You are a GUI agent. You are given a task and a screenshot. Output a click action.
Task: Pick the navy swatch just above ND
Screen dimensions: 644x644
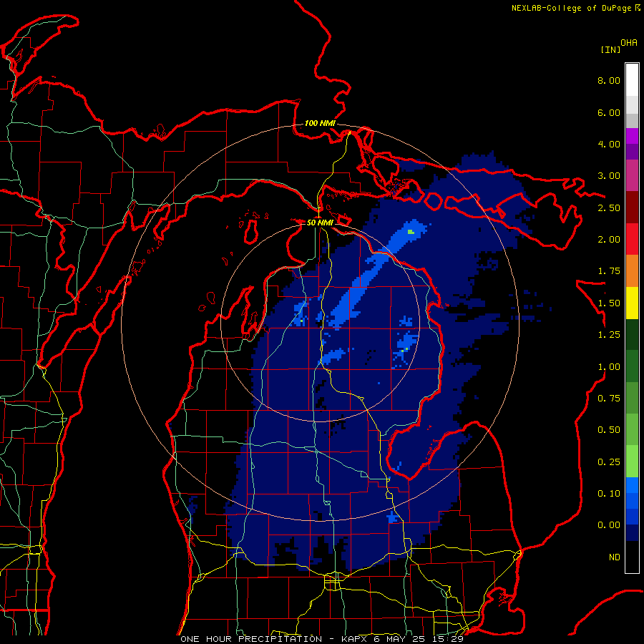(x=632, y=533)
